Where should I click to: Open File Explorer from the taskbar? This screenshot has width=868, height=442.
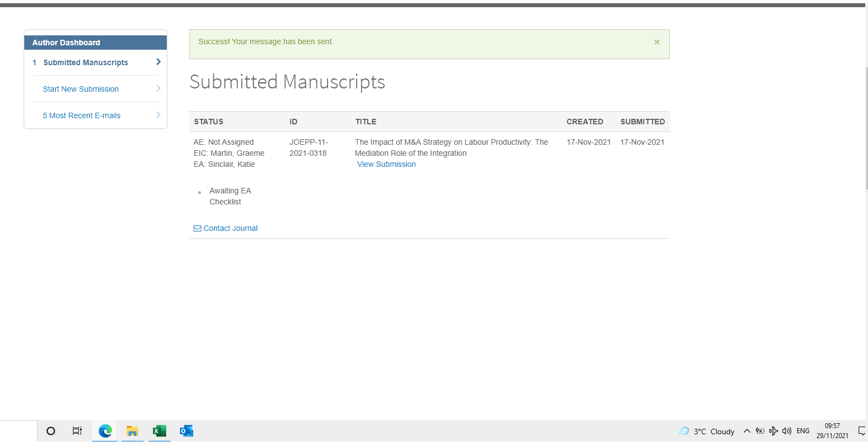[x=132, y=431]
